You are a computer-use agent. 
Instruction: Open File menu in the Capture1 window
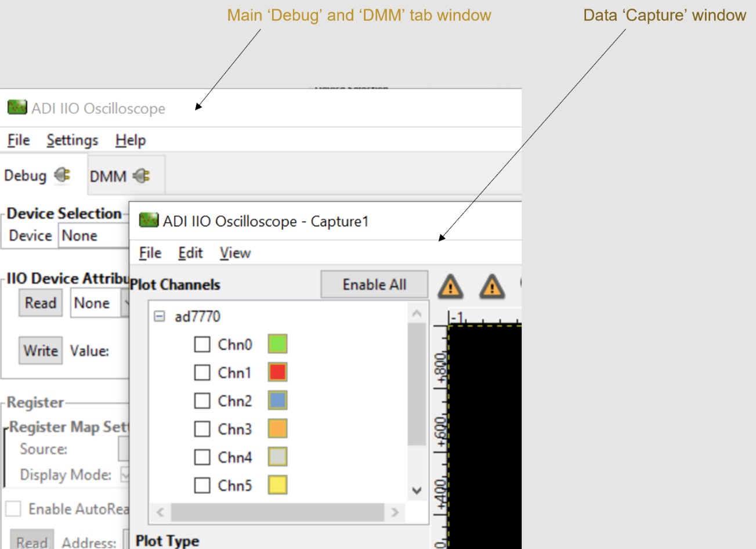(x=150, y=253)
